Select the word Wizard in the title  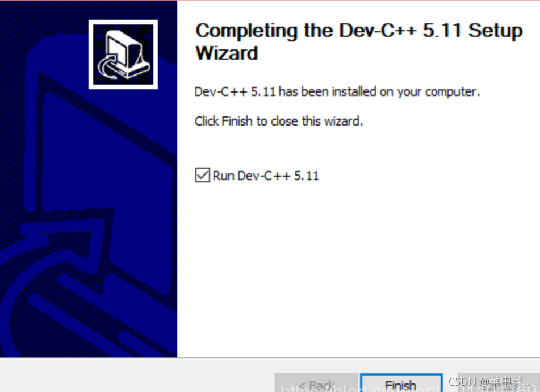(x=227, y=53)
